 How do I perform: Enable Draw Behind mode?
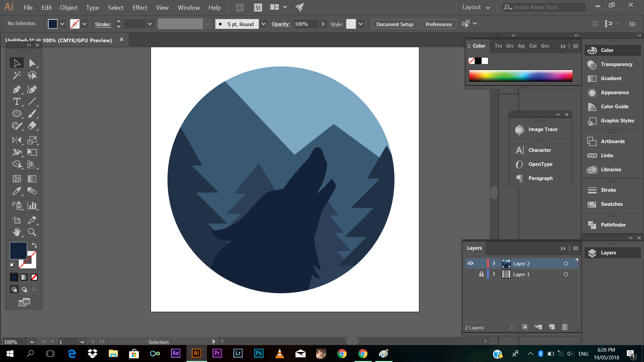coord(24,289)
